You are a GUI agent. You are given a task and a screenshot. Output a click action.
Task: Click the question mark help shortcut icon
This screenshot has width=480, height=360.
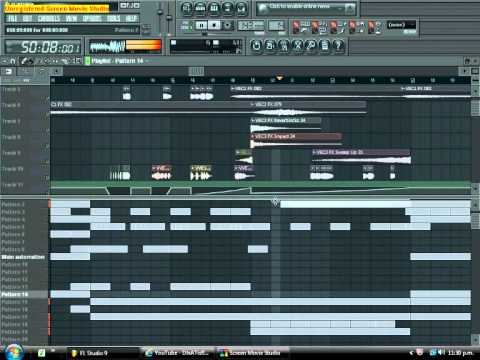(x=338, y=46)
